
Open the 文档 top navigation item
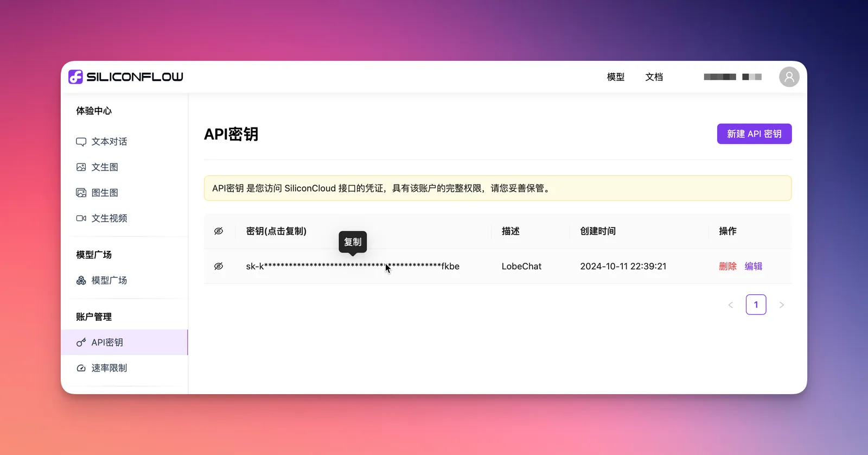[x=654, y=77]
